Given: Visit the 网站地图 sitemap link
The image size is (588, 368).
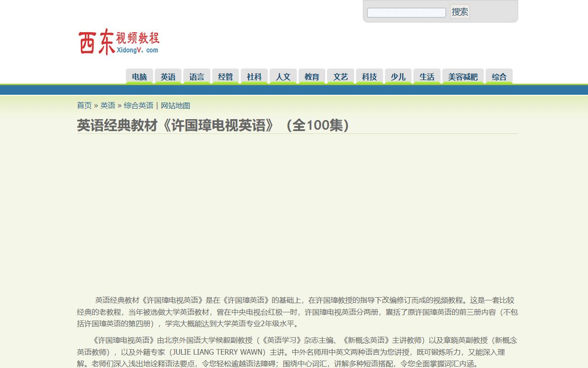Looking at the screenshot, I should point(175,105).
